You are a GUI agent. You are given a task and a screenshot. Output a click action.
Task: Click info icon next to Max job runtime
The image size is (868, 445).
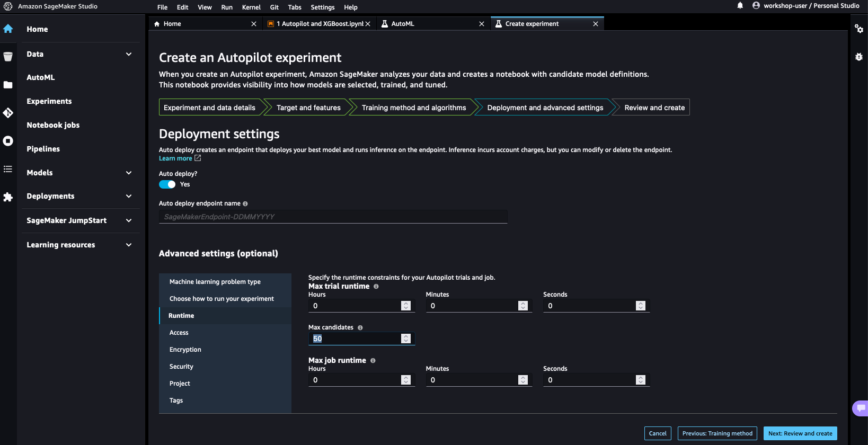(x=373, y=361)
